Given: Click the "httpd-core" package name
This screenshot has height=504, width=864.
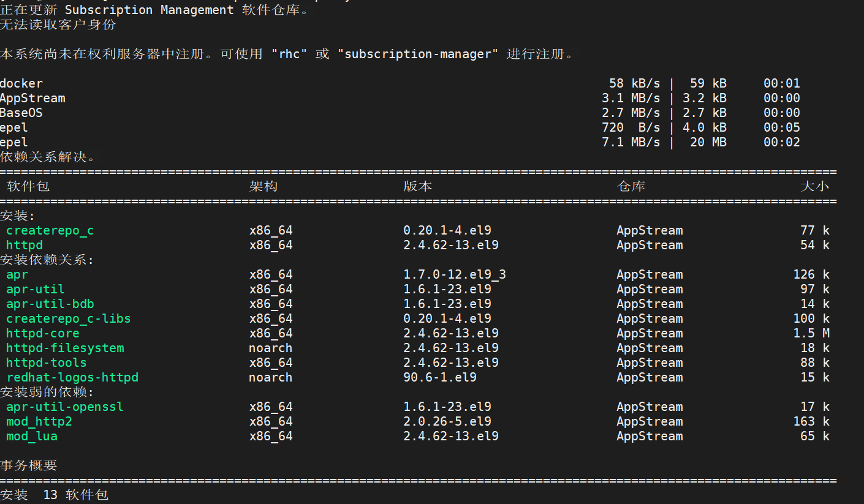Looking at the screenshot, I should 43,334.
